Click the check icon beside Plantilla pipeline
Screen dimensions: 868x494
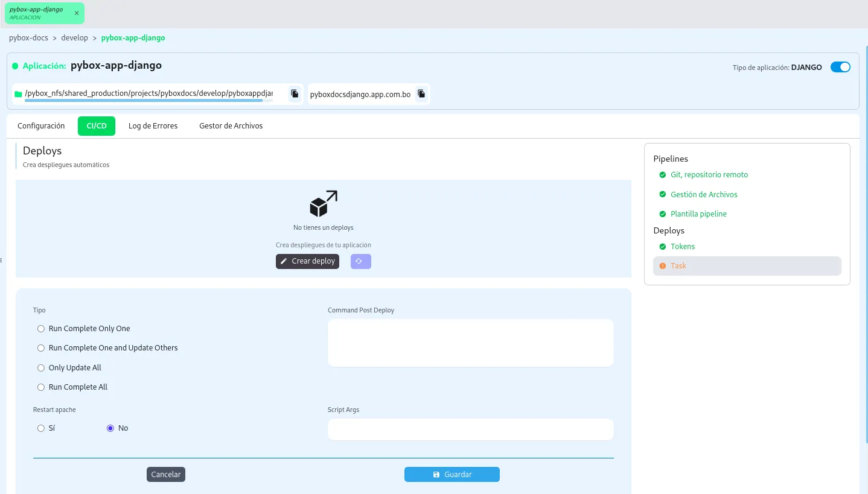662,214
